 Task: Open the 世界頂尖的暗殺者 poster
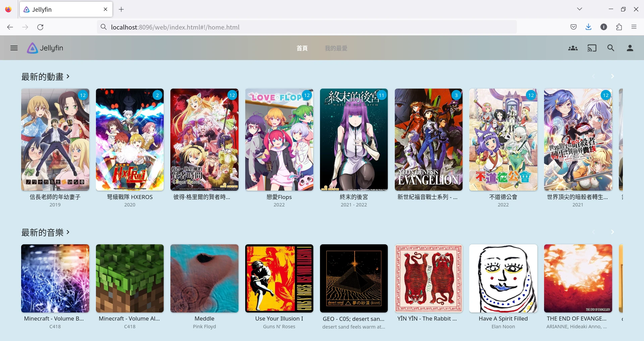(578, 140)
